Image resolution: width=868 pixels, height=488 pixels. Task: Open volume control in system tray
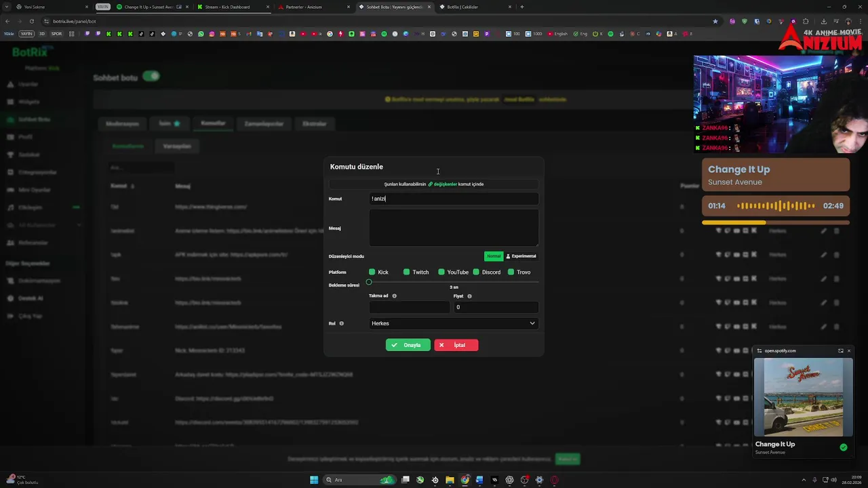coord(835,480)
